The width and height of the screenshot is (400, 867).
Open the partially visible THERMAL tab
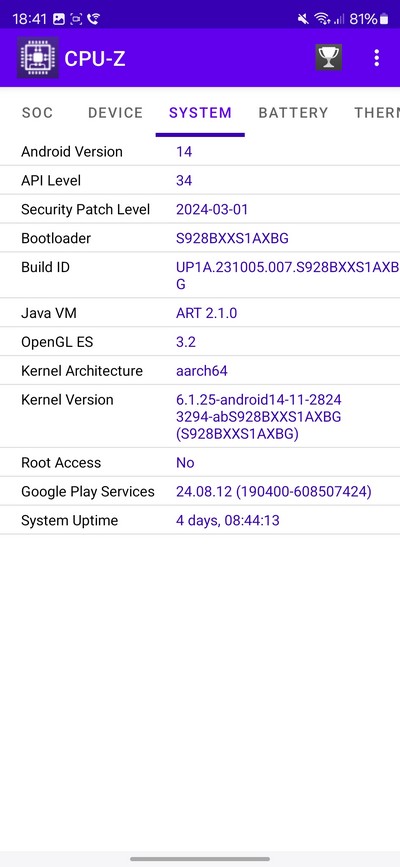pos(377,113)
